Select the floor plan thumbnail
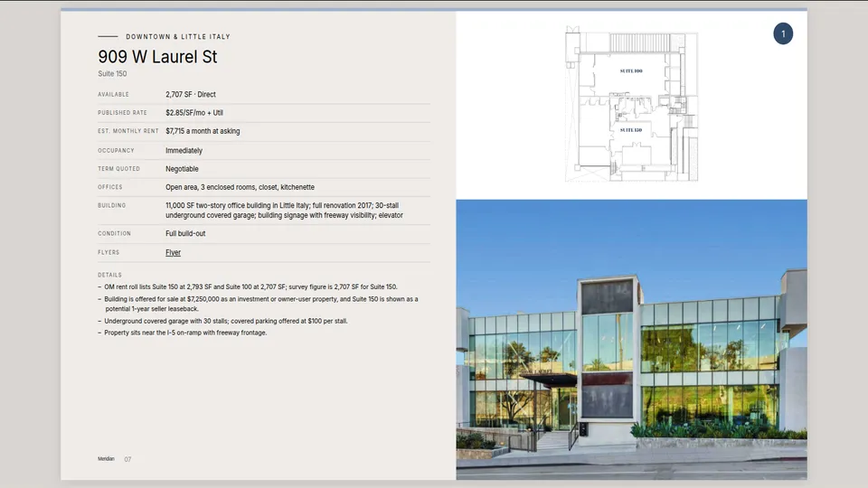 (631, 103)
